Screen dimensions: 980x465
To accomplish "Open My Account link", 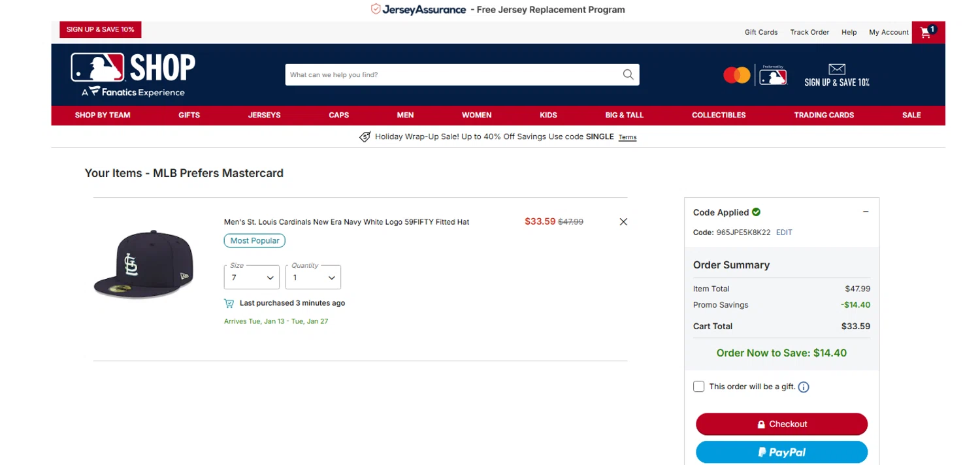I will (x=889, y=32).
